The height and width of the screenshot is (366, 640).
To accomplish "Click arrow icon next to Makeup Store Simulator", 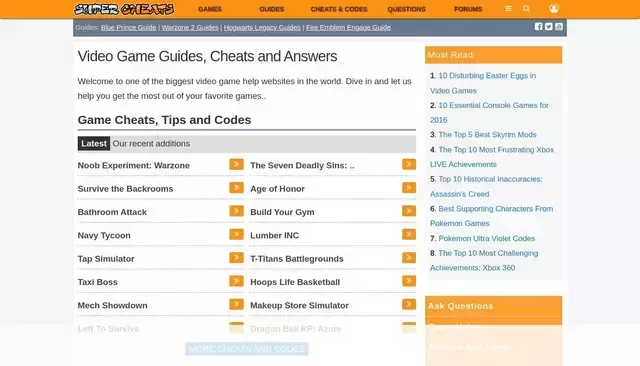I will pyautogui.click(x=409, y=304).
